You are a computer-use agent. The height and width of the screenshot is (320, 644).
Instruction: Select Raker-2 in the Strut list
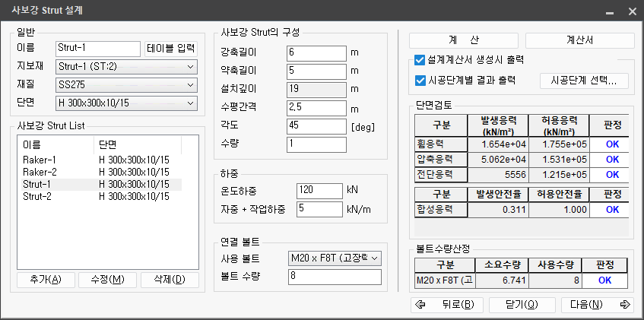coord(38,173)
